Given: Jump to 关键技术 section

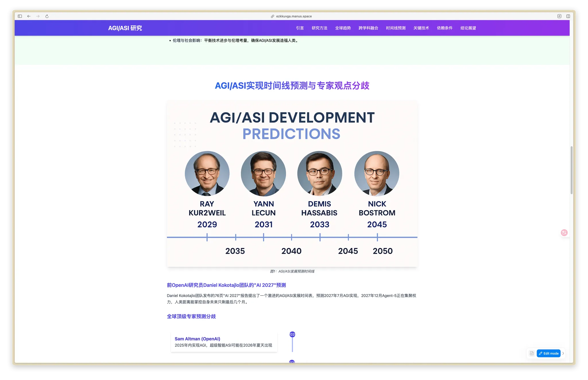Looking at the screenshot, I should click(421, 28).
